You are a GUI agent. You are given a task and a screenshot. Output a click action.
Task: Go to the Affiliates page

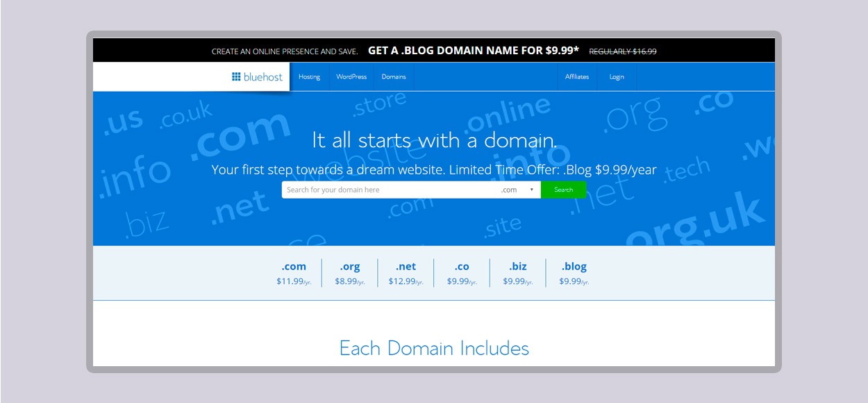(x=577, y=77)
